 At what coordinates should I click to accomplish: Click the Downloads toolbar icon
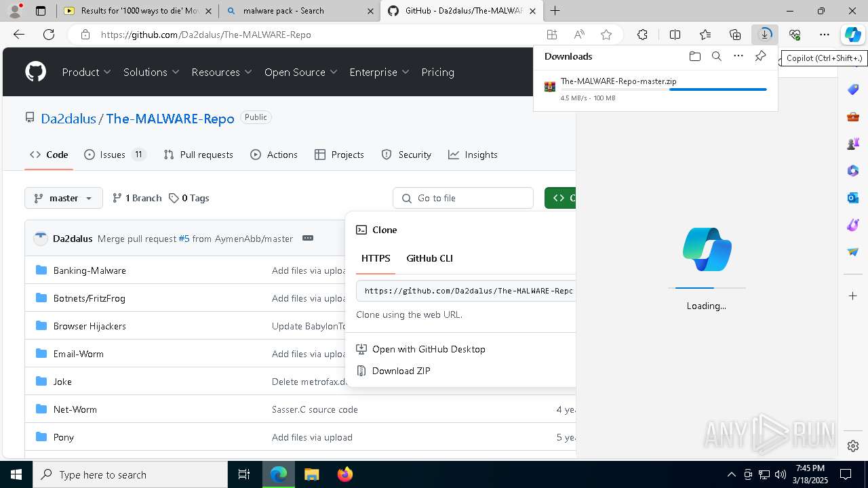click(765, 35)
